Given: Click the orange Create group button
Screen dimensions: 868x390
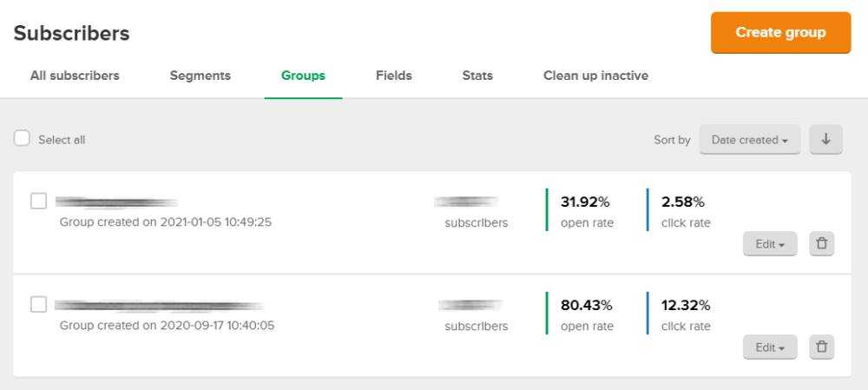Looking at the screenshot, I should (x=780, y=33).
